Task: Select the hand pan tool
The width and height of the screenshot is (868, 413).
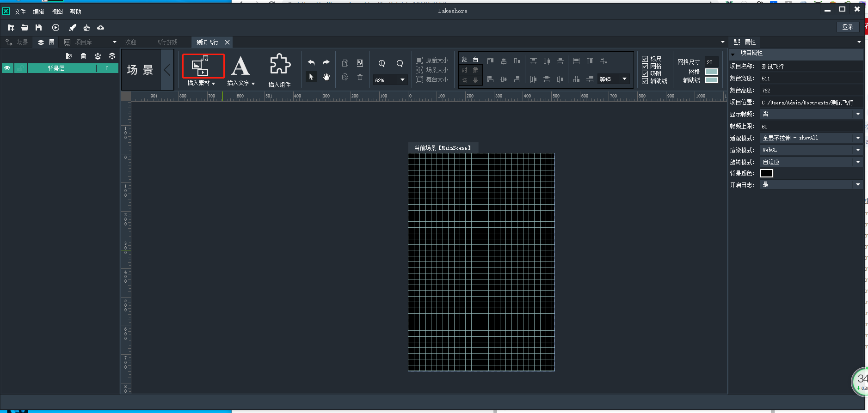Action: coord(326,77)
